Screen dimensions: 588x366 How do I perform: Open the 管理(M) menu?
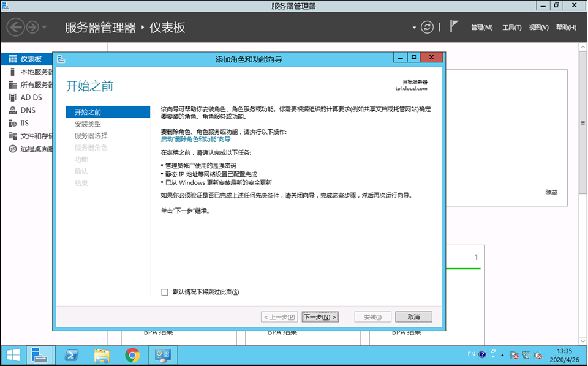(x=481, y=28)
